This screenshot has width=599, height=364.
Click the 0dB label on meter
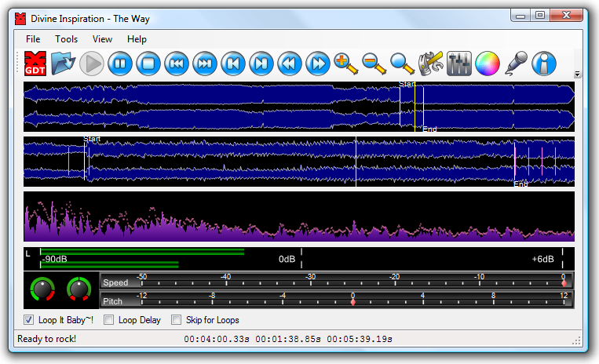tap(287, 259)
